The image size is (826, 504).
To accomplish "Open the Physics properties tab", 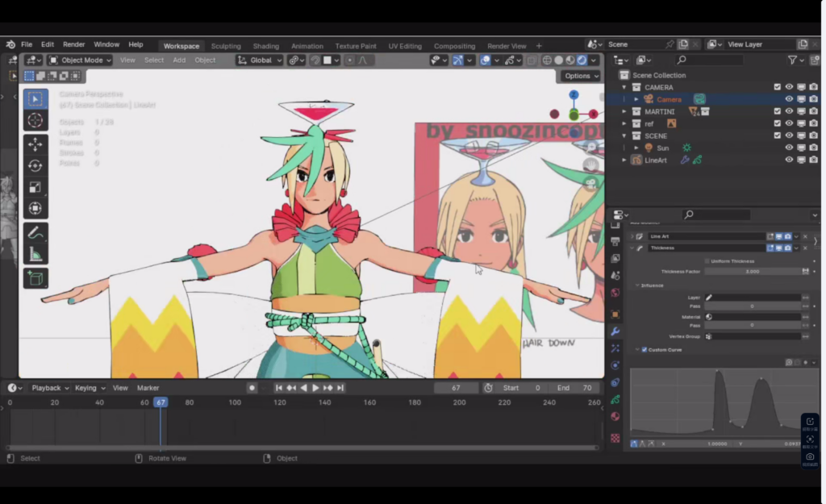I will 615,365.
